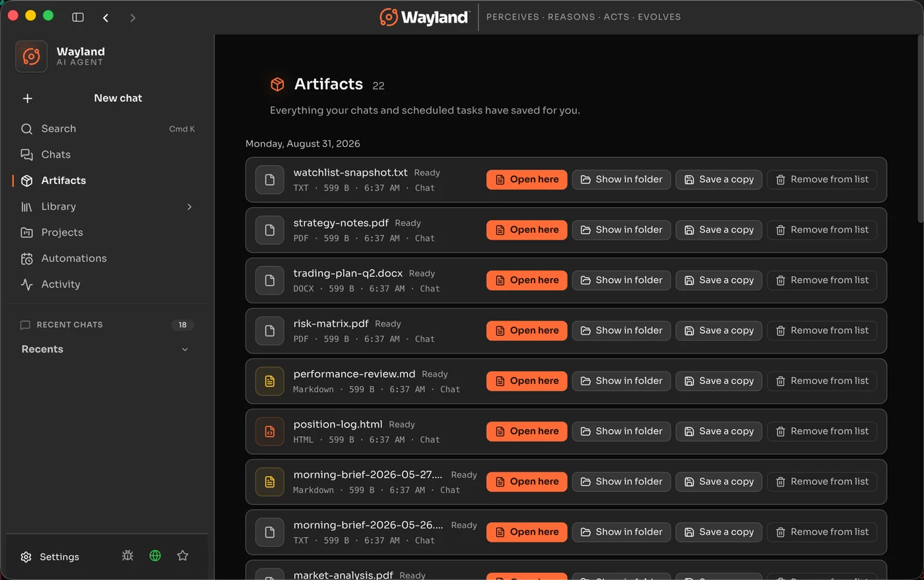
Task: Click the trading-plan-q2.docx file icon
Action: point(269,280)
